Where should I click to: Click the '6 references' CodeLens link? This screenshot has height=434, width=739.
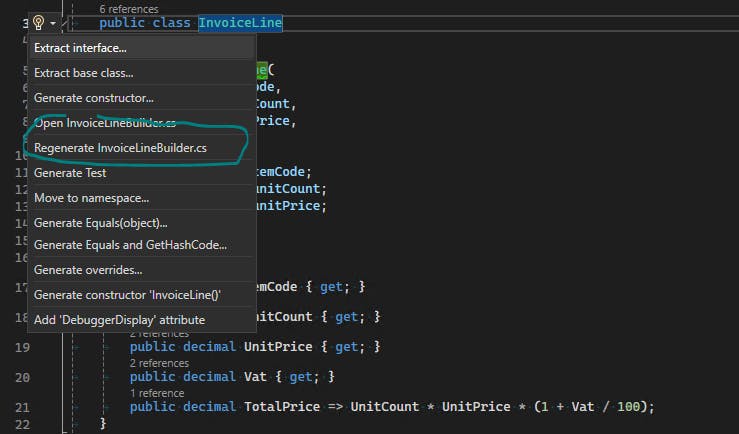[128, 8]
